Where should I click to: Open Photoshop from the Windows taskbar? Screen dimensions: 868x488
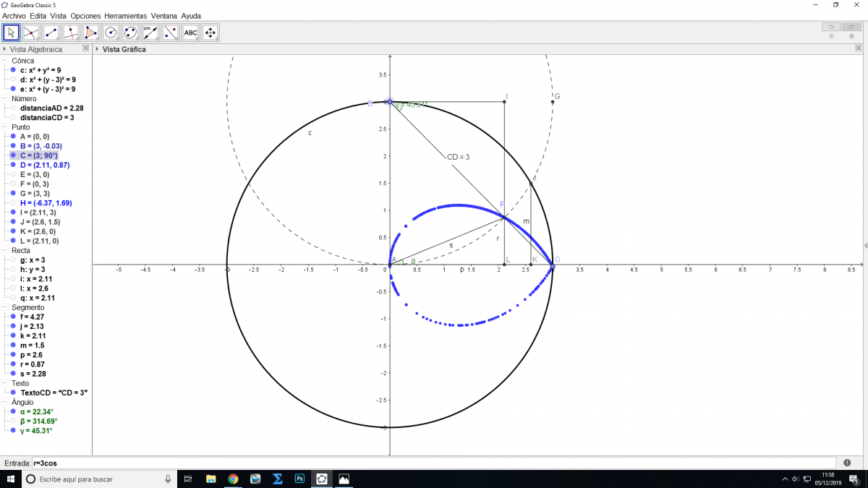click(299, 479)
